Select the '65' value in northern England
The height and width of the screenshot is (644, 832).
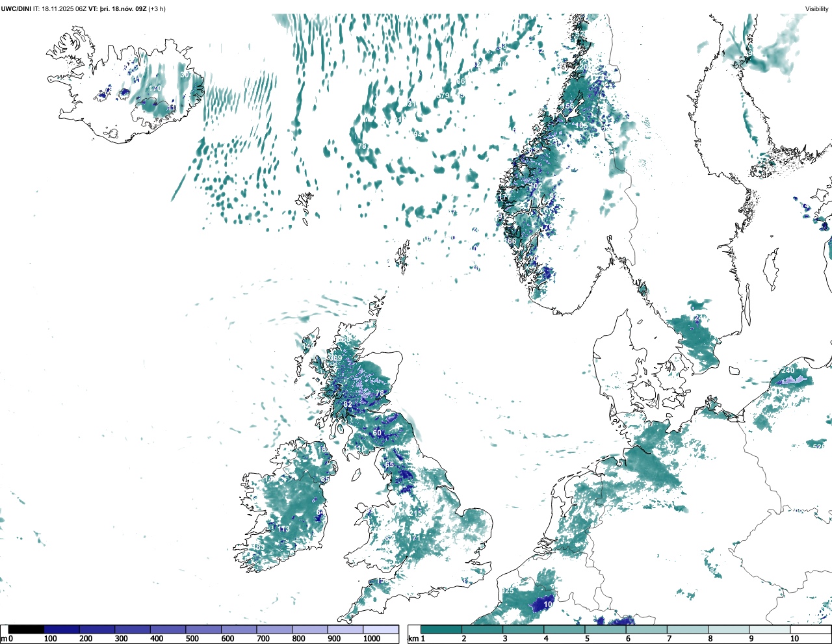coord(390,465)
